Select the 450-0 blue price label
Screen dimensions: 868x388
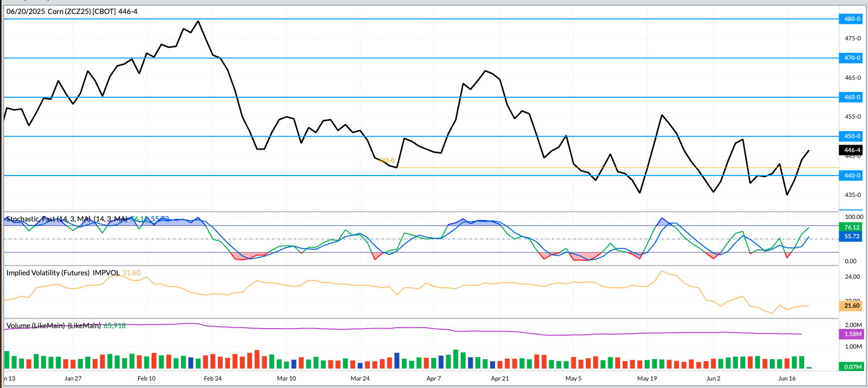tap(852, 136)
